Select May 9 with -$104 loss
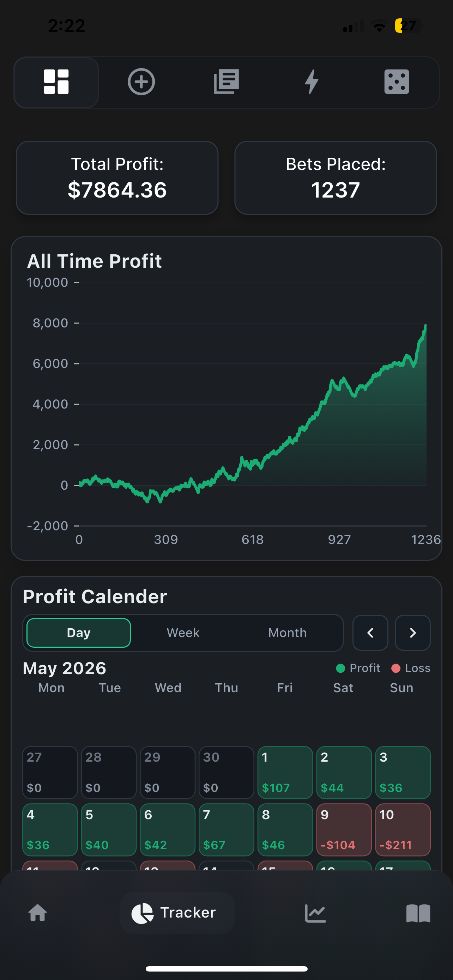 coord(344,830)
